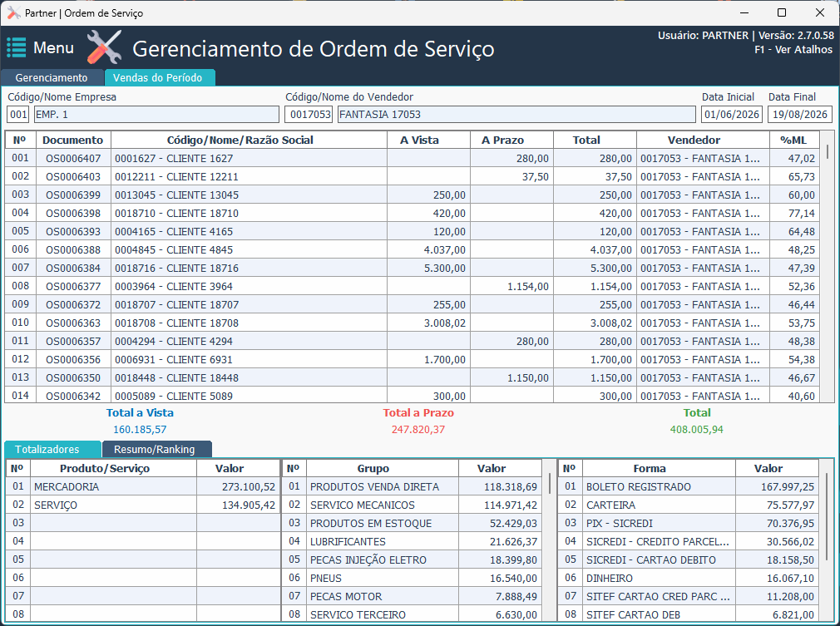The width and height of the screenshot is (840, 626).
Task: Sort by the Documento column header
Action: coord(73,140)
